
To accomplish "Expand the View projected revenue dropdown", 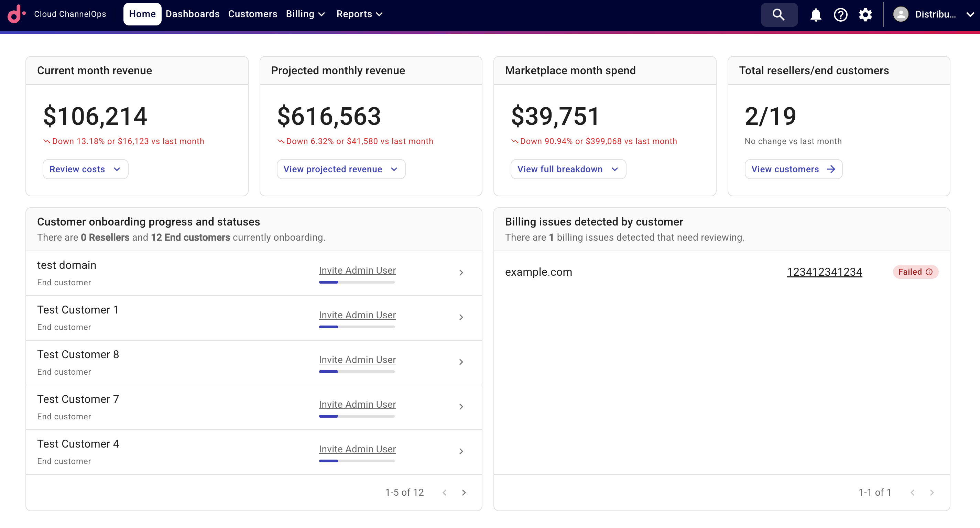I will click(340, 169).
